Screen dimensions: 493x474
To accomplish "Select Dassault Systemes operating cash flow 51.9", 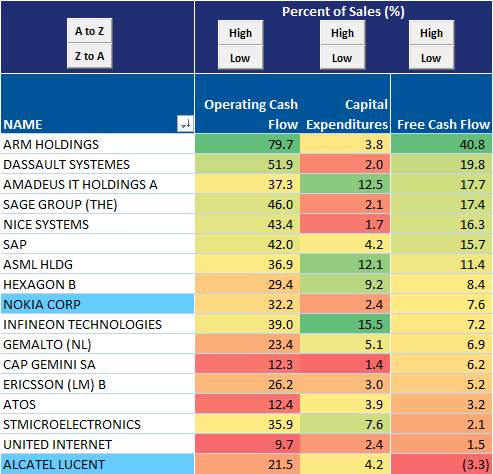I will [247, 164].
